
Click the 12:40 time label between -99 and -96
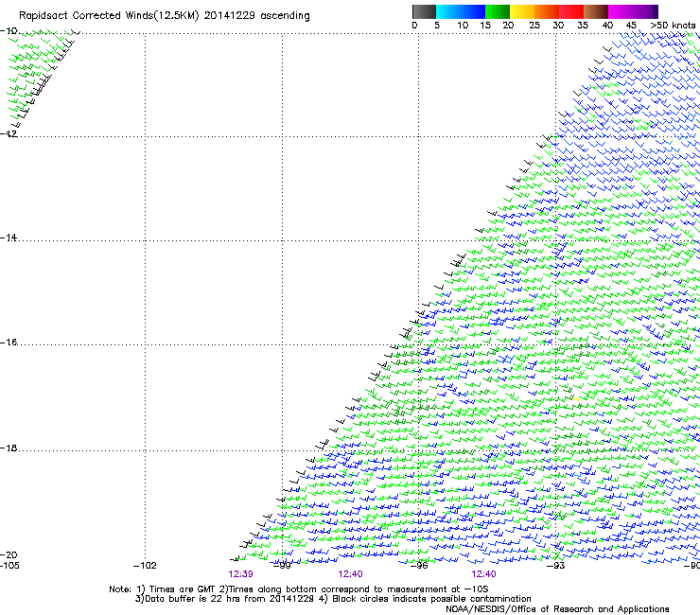pos(350,574)
